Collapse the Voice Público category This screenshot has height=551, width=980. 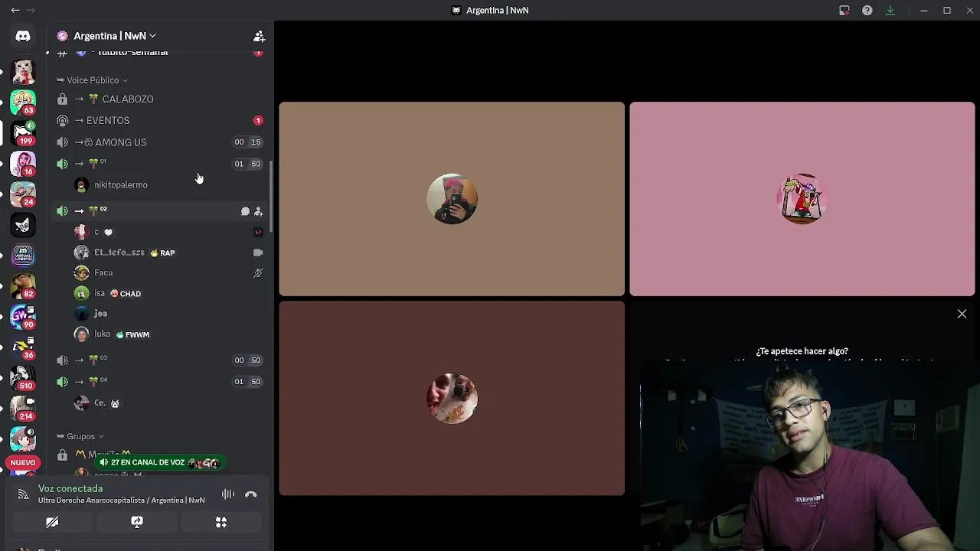point(93,80)
